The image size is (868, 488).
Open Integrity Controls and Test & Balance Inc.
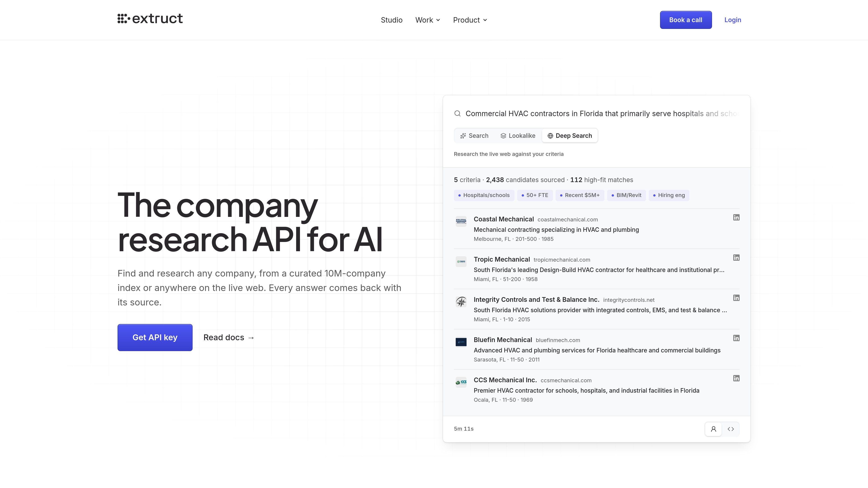pyautogui.click(x=536, y=300)
